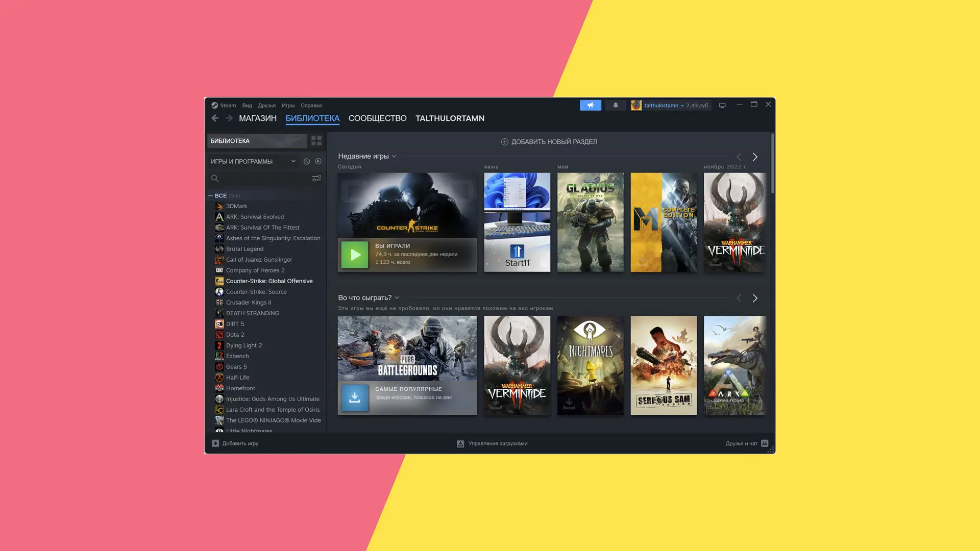
Task: Switch to the СООБЩЕСТВО tab
Action: pos(377,118)
